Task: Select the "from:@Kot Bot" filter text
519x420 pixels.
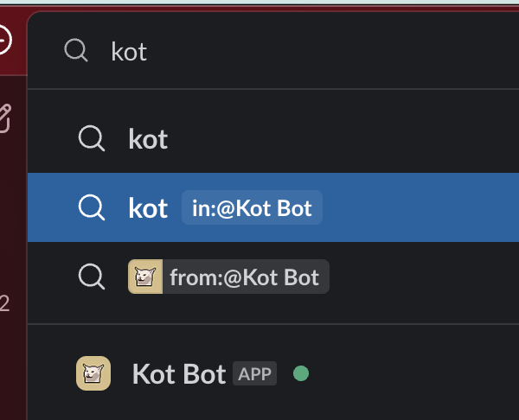Action: coord(245,277)
